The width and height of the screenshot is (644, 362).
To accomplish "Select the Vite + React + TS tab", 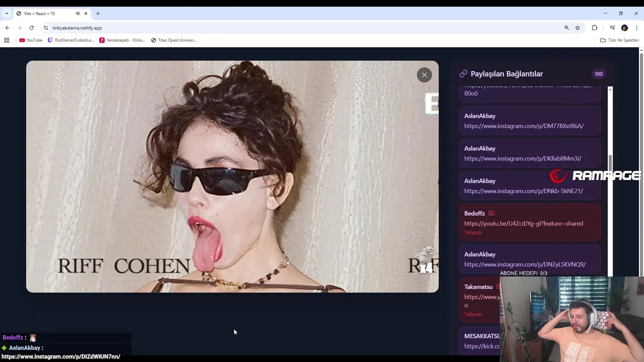I will 52,14.
